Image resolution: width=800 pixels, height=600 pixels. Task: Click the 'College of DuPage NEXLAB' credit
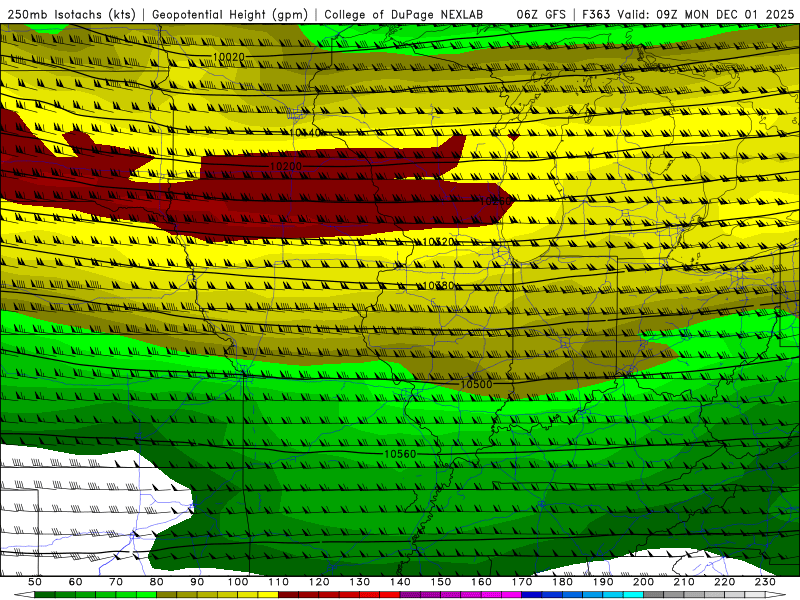tap(404, 14)
